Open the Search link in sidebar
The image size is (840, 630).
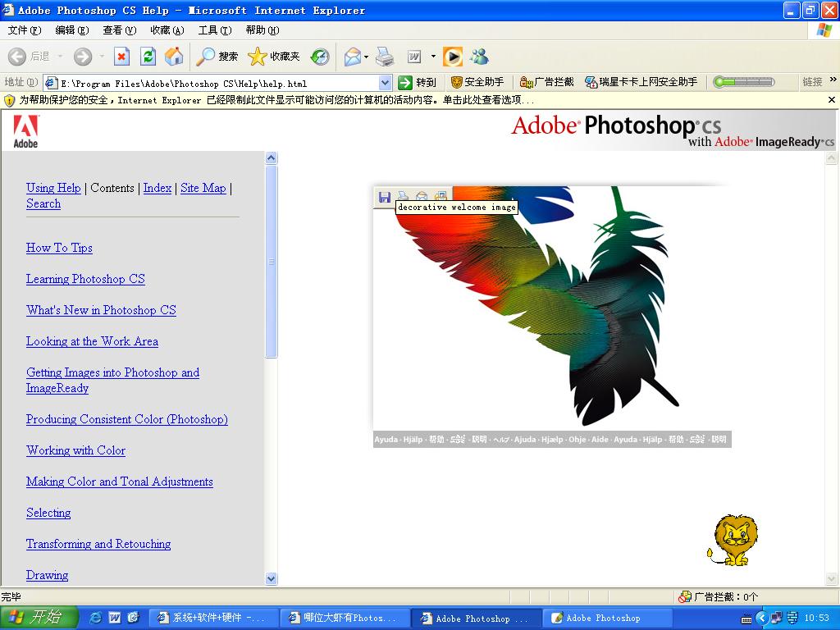click(x=43, y=203)
